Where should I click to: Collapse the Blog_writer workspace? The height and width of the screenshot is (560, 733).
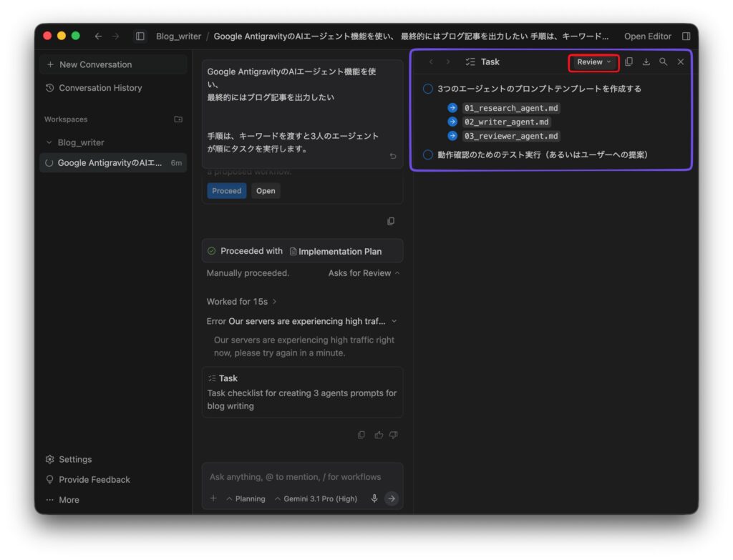pos(49,142)
